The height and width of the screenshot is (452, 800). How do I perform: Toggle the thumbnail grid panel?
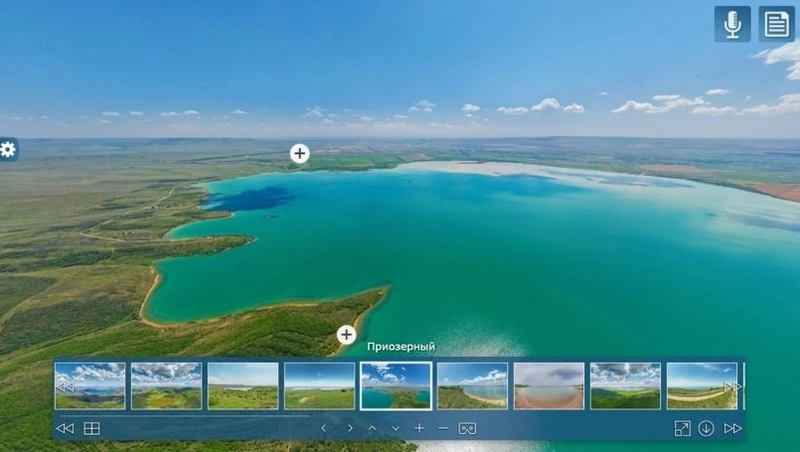(x=91, y=429)
